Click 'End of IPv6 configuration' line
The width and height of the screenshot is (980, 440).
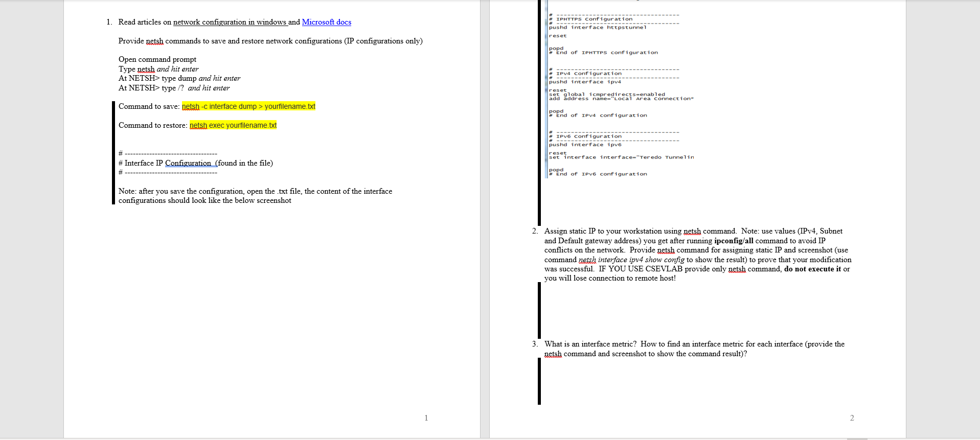(602, 174)
